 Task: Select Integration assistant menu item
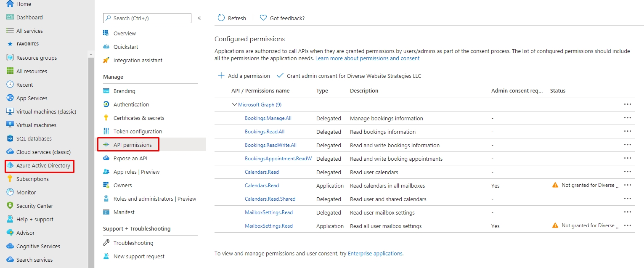click(x=138, y=60)
